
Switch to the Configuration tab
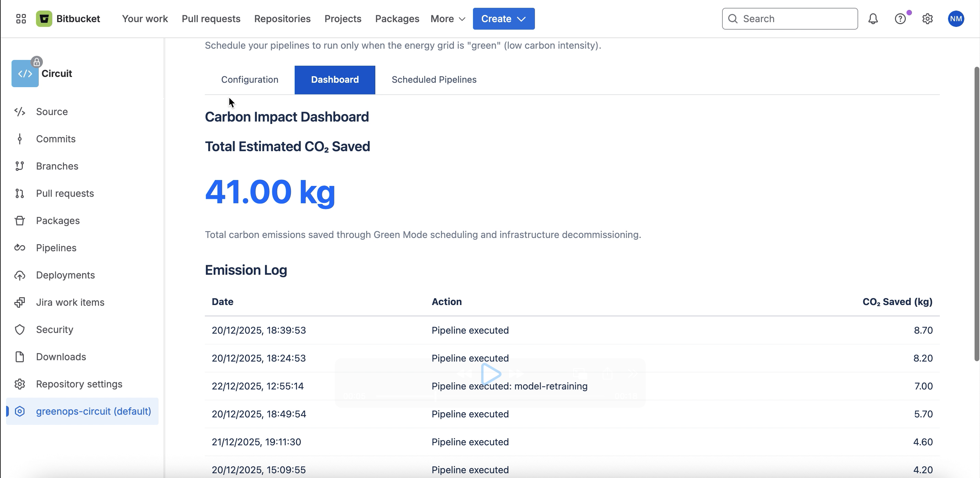click(249, 80)
